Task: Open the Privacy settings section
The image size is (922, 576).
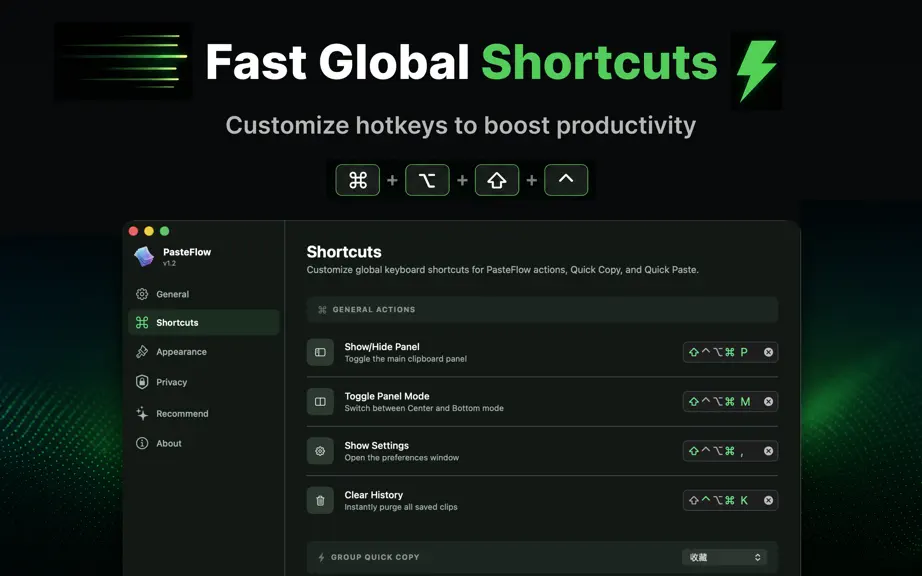Action: tap(203, 382)
